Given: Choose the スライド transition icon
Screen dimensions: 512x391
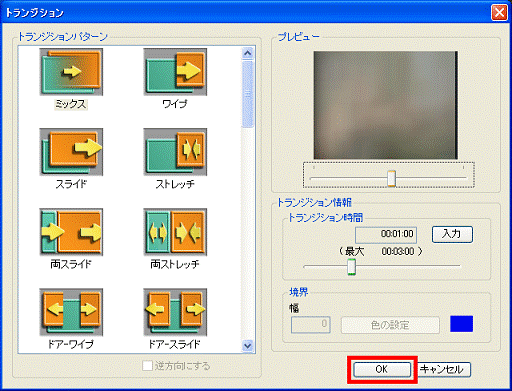Looking at the screenshot, I should pos(71,152).
